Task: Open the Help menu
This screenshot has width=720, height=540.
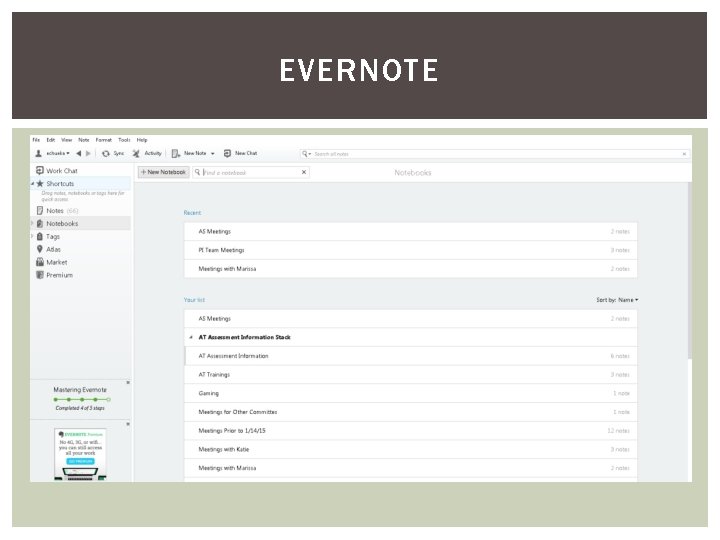Action: 142,140
